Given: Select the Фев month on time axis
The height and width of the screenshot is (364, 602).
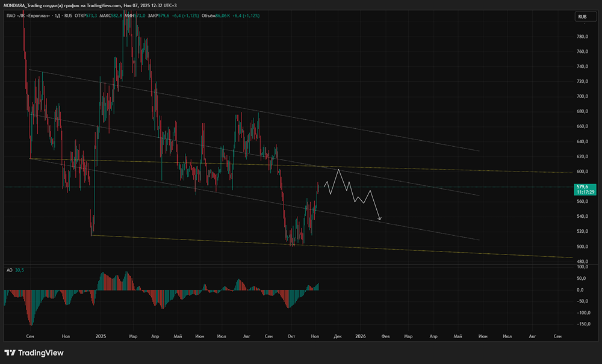Looking at the screenshot, I should (x=385, y=336).
